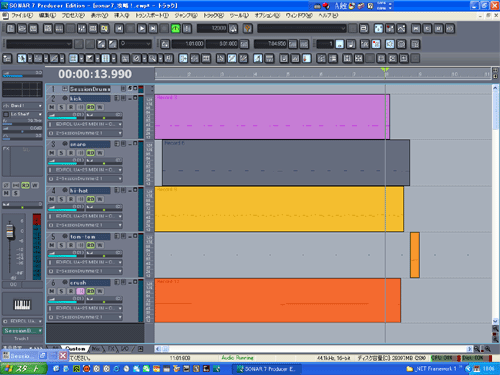The width and height of the screenshot is (500, 375).
Task: Open the crush track output dropdown
Action: [x=85, y=317]
